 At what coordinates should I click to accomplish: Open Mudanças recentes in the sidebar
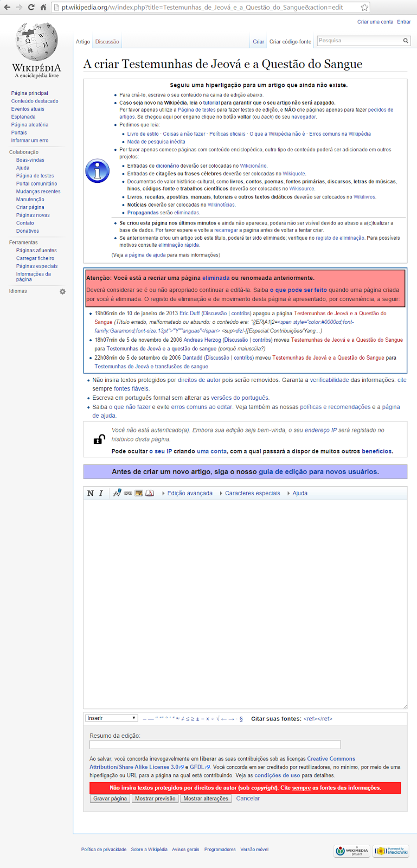pyautogui.click(x=39, y=192)
